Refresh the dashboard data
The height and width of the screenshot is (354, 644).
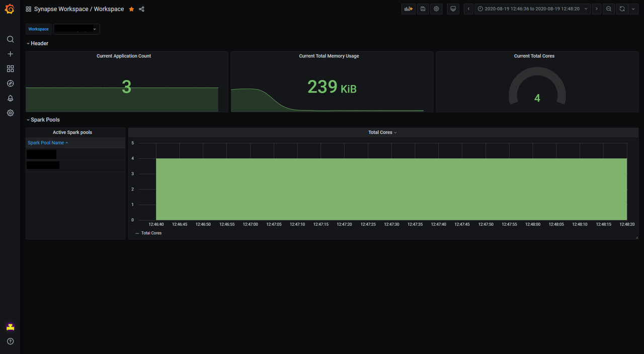(x=622, y=9)
